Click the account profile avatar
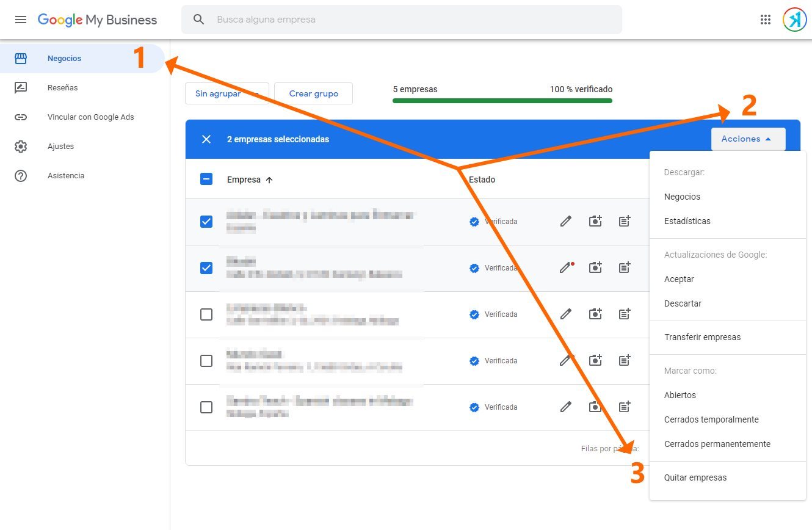This screenshot has width=812, height=530. (x=794, y=20)
